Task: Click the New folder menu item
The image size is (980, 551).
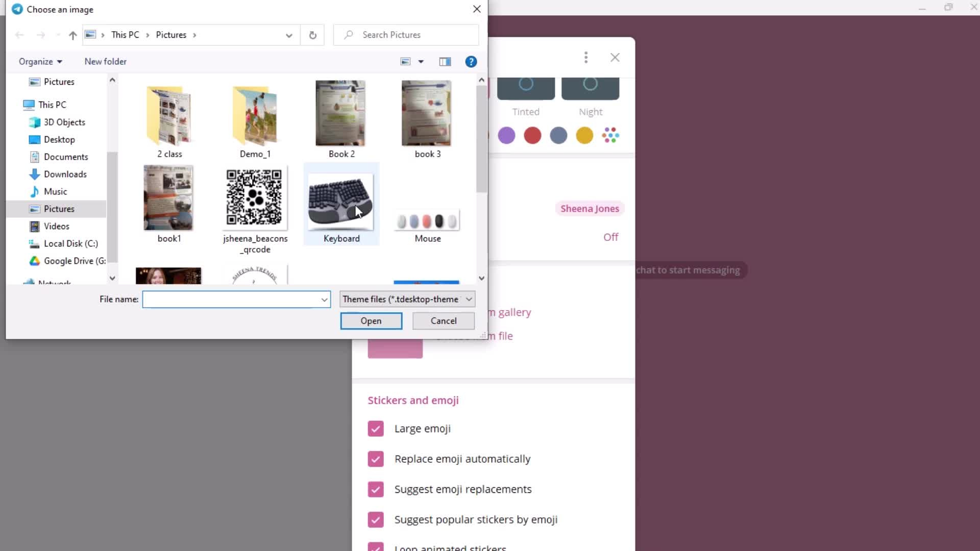Action: click(105, 61)
